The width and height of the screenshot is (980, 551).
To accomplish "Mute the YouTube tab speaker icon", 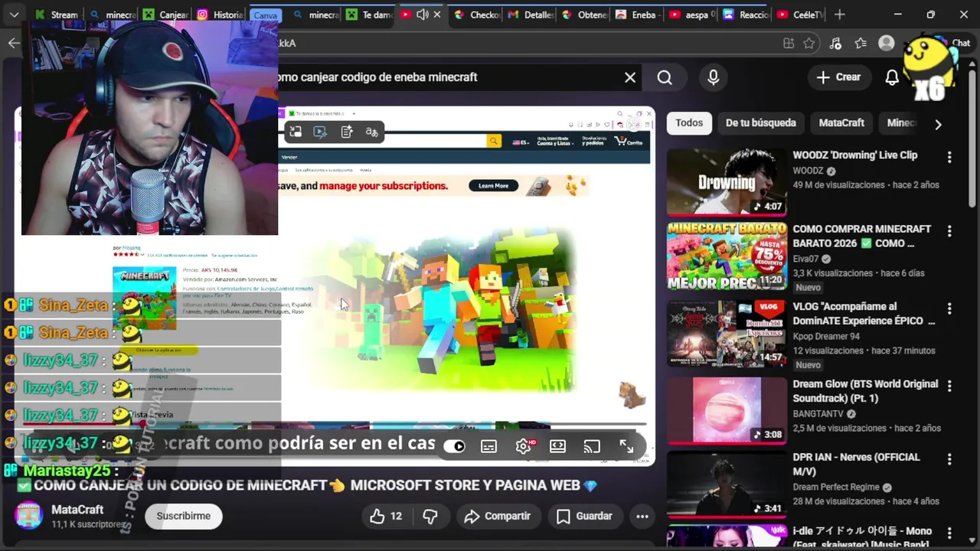I will [422, 15].
